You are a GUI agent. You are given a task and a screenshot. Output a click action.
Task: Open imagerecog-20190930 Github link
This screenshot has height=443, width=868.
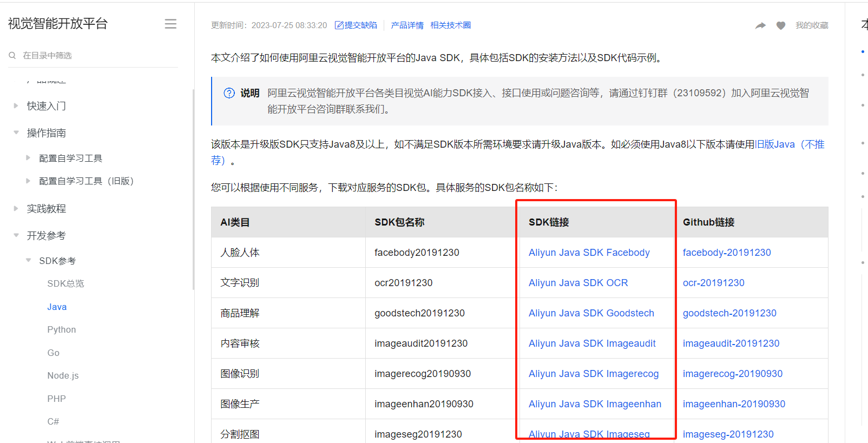(733, 374)
